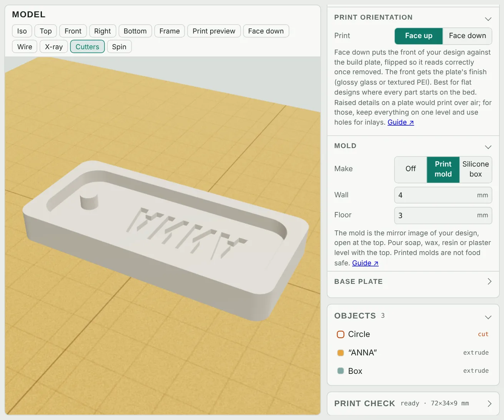Choose Print mold option
Viewport: 504px width, 420px height.
[443, 169]
